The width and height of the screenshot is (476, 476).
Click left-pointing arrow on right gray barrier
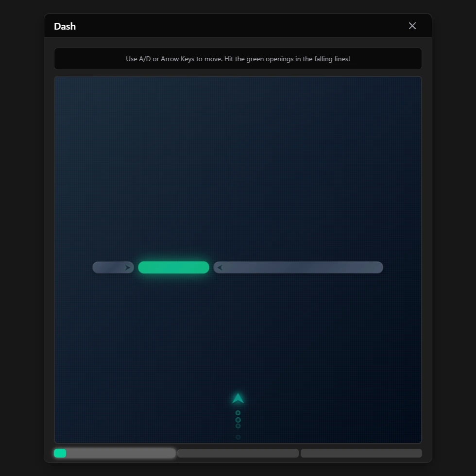click(x=220, y=268)
